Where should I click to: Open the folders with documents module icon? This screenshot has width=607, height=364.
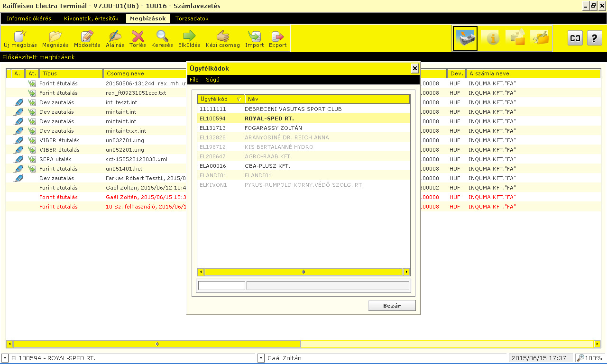coord(515,38)
